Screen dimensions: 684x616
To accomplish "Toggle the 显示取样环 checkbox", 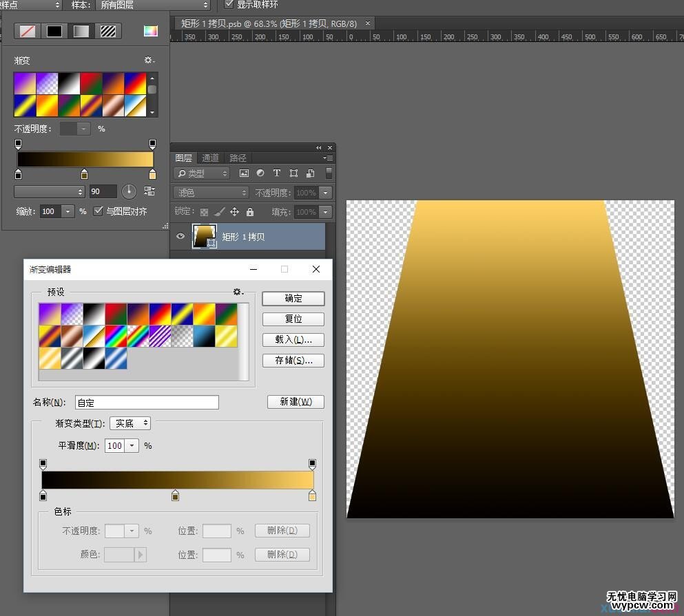I will click(x=229, y=4).
